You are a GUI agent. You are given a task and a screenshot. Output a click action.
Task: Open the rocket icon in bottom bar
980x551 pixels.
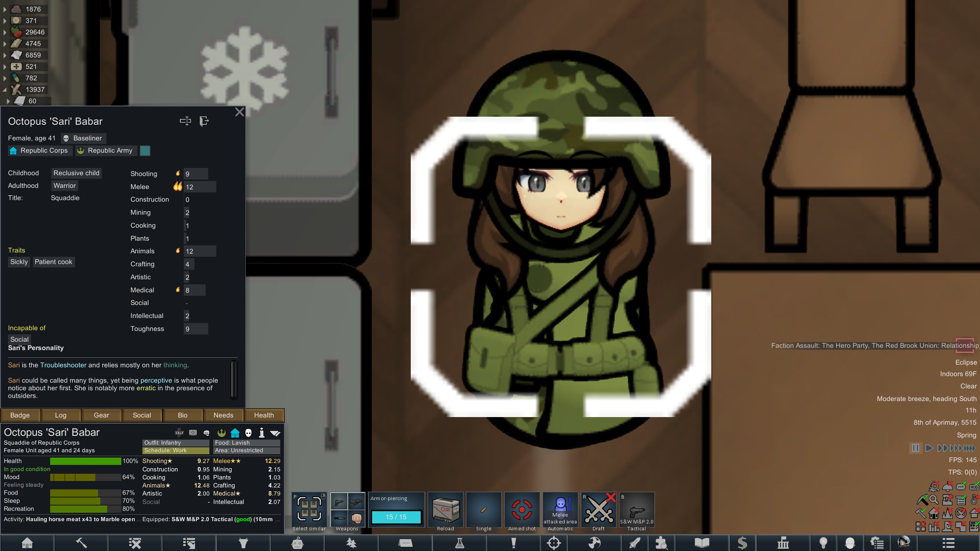pos(635,543)
